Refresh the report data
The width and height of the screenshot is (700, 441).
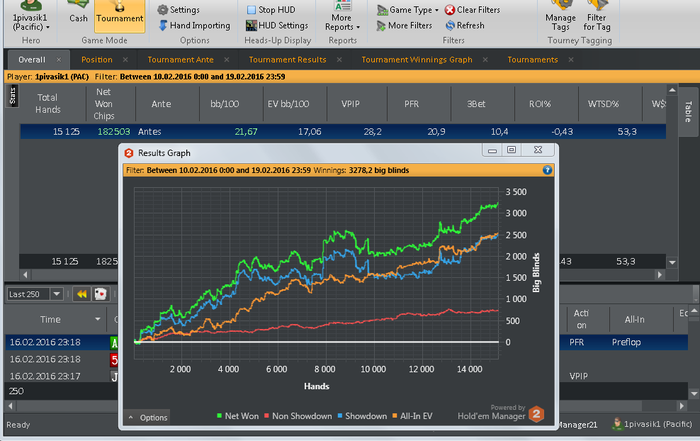465,25
